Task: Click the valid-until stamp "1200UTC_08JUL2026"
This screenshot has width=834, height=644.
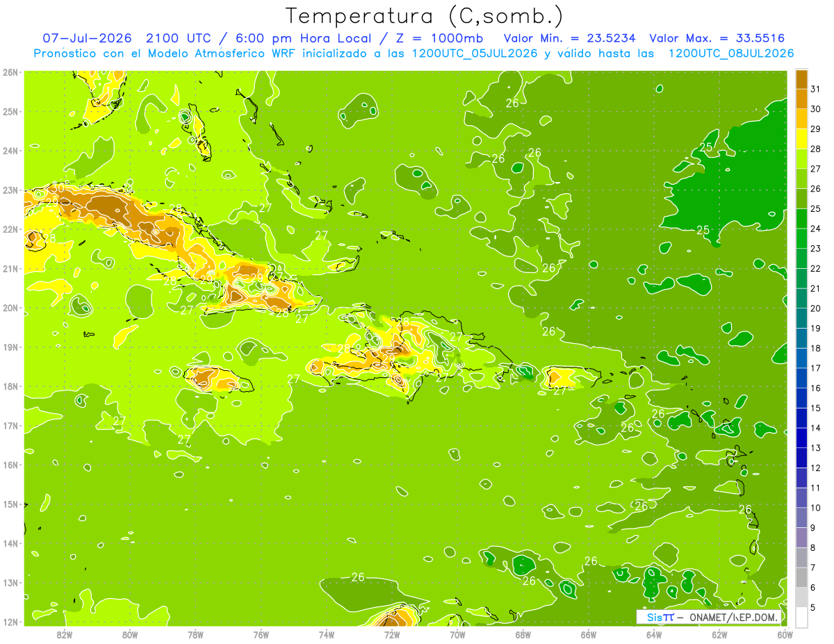Action: coord(731,53)
